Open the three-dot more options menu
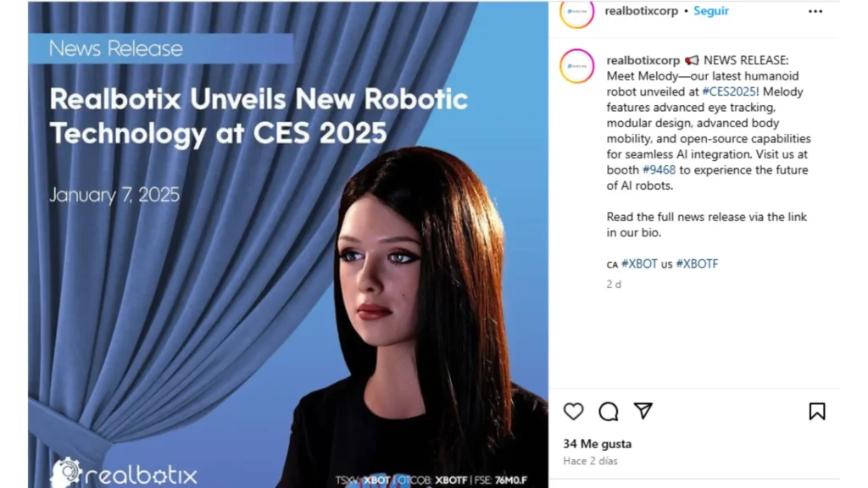This screenshot has height=488, width=868. tap(815, 11)
